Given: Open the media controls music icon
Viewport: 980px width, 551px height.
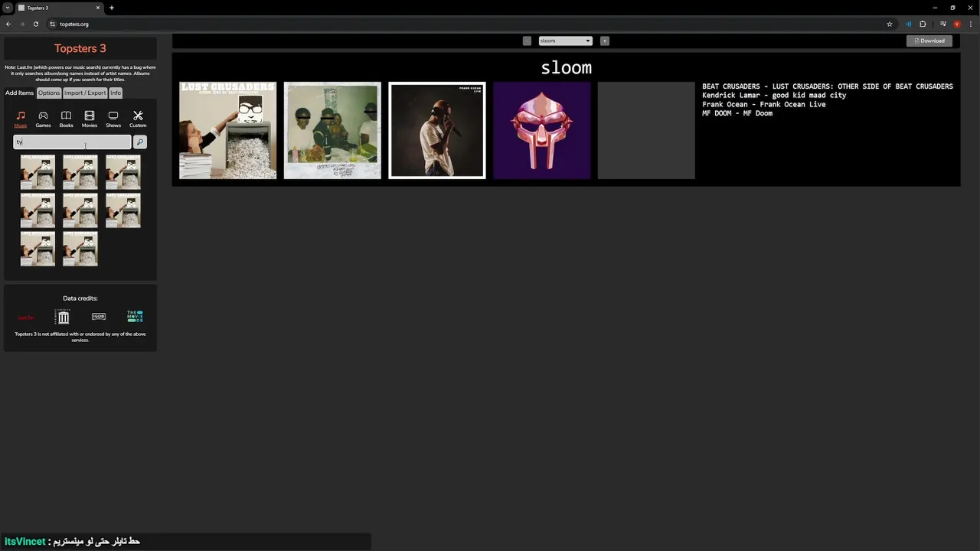Looking at the screenshot, I should (943, 24).
